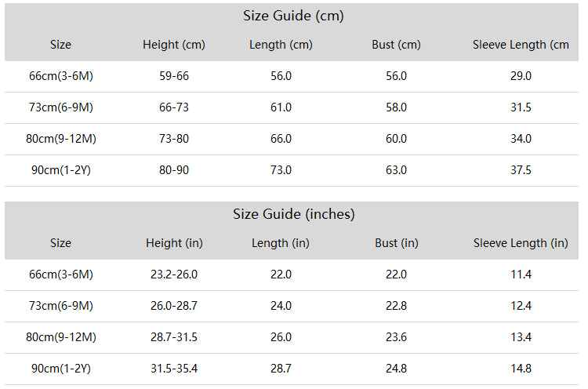Click the 90cm(1-2Y) size in cm table
This screenshot has height=389, width=588.
[61, 170]
